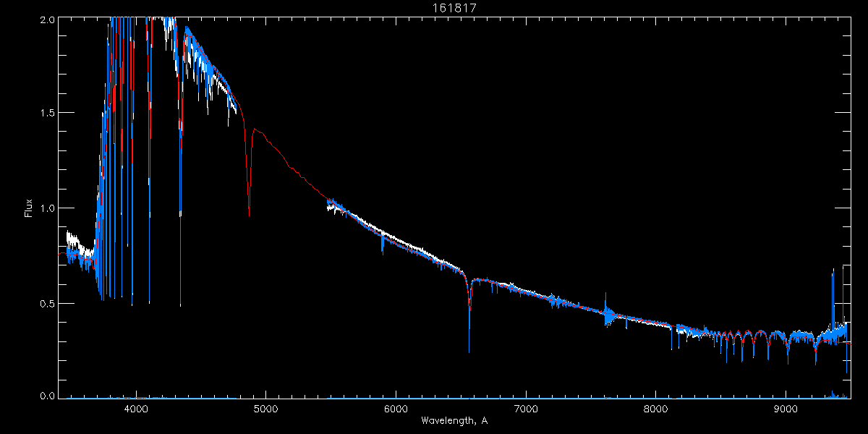
Task: Select the 8000 wavelength tick label
Action: point(656,409)
